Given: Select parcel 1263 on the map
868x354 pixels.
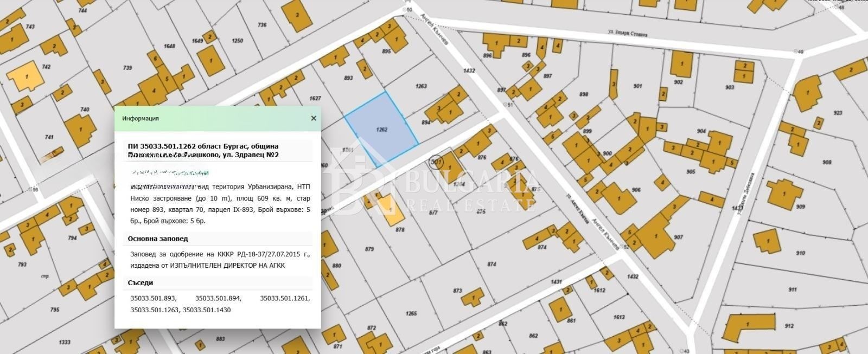Looking at the screenshot, I should click(x=421, y=87).
